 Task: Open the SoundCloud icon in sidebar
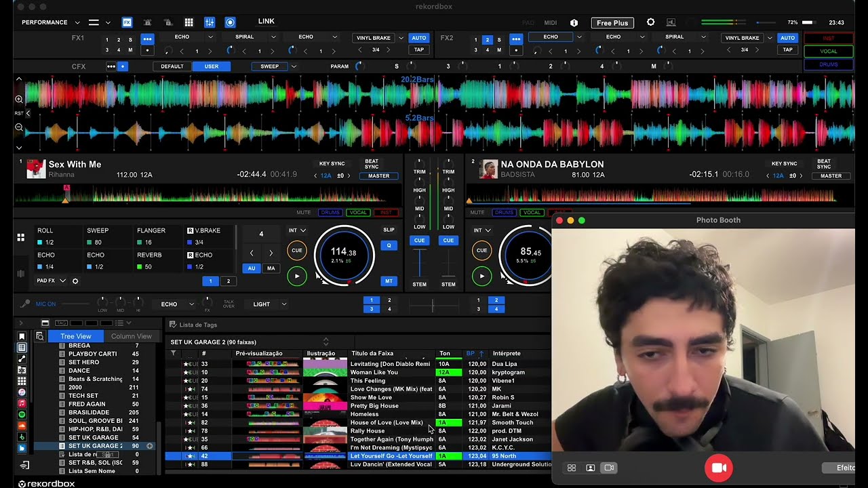(x=22, y=426)
